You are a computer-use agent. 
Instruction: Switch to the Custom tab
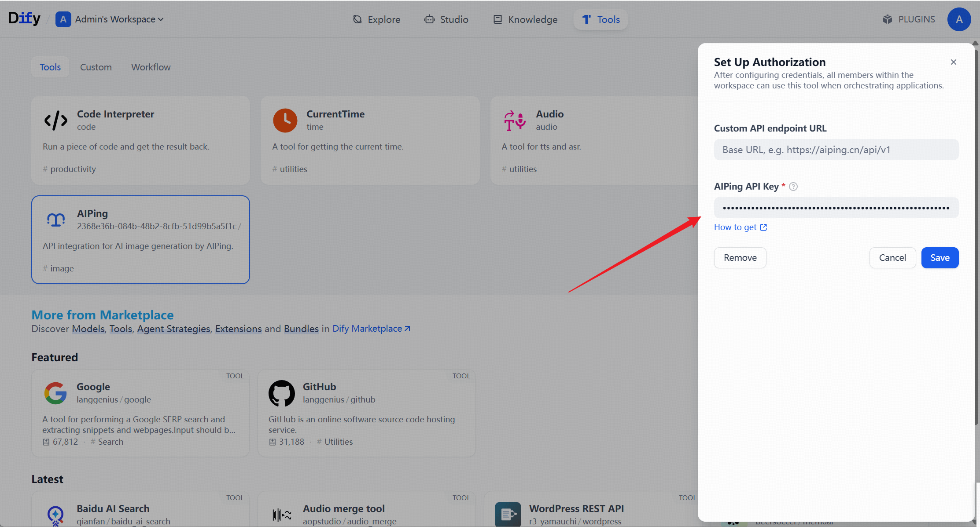96,67
